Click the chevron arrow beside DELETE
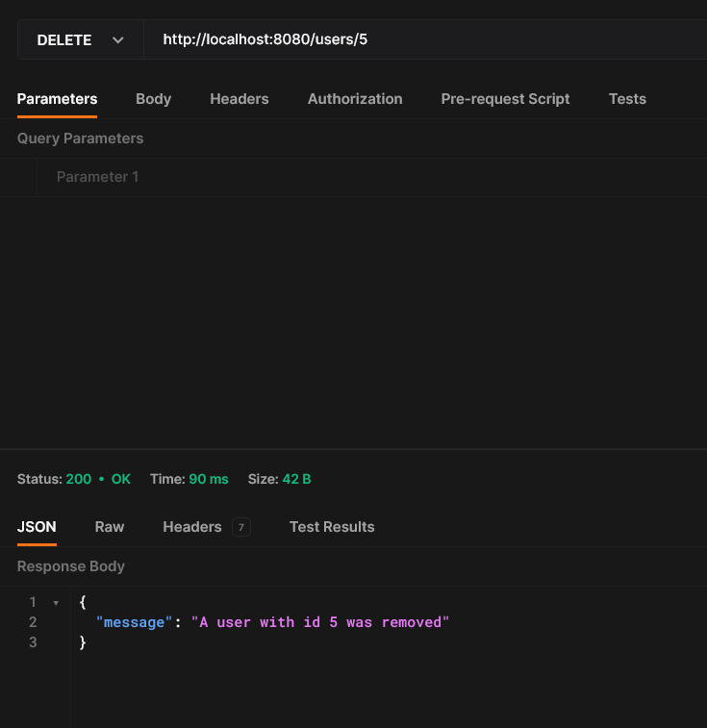707x728 pixels. (x=118, y=40)
